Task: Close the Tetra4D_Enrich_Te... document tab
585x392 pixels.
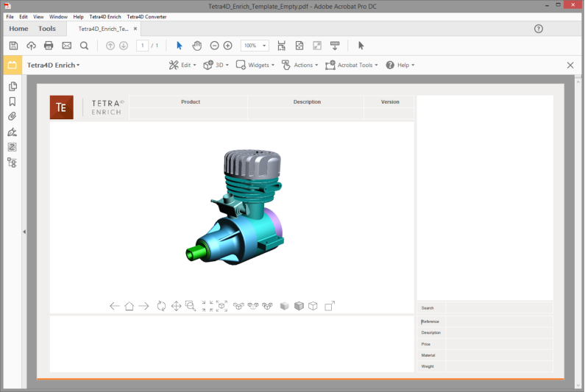Action: pyautogui.click(x=135, y=29)
